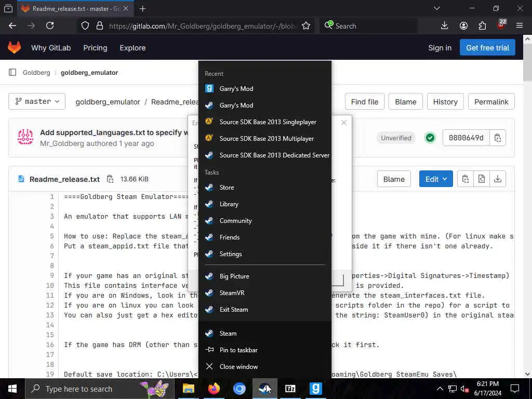Image resolution: width=532 pixels, height=399 pixels.
Task: Open a new browser tab
Action: click(142, 9)
